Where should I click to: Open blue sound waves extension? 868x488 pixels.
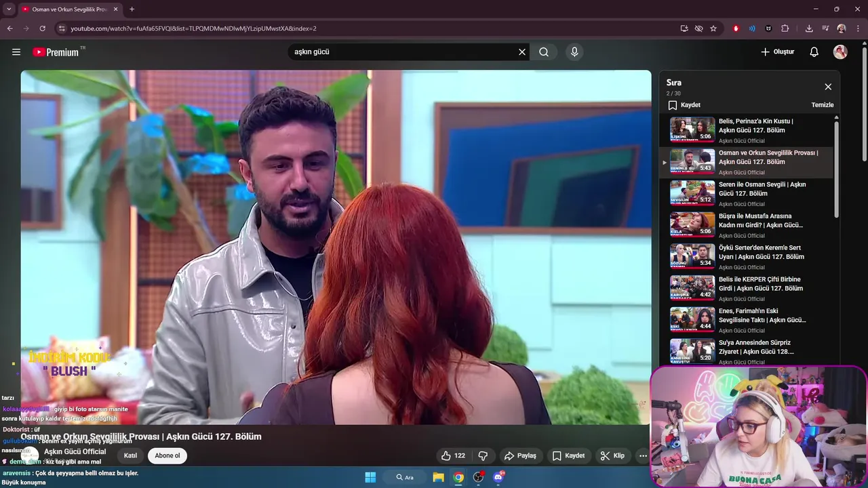tap(752, 28)
